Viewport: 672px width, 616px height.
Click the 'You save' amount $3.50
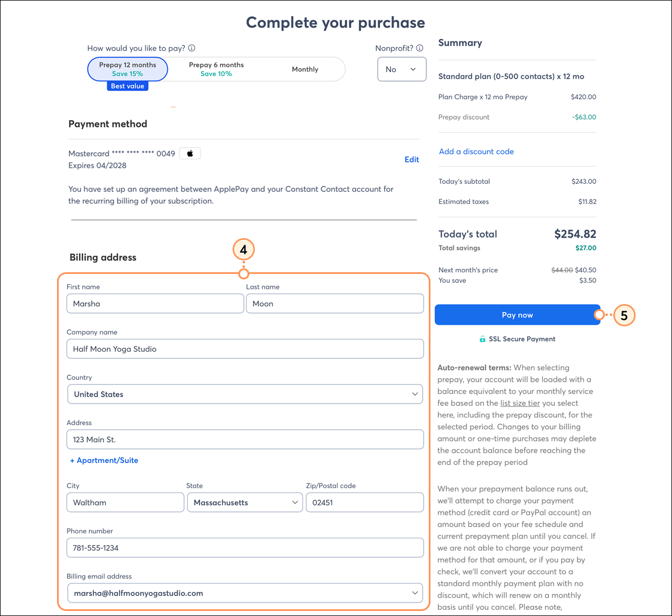tap(588, 281)
